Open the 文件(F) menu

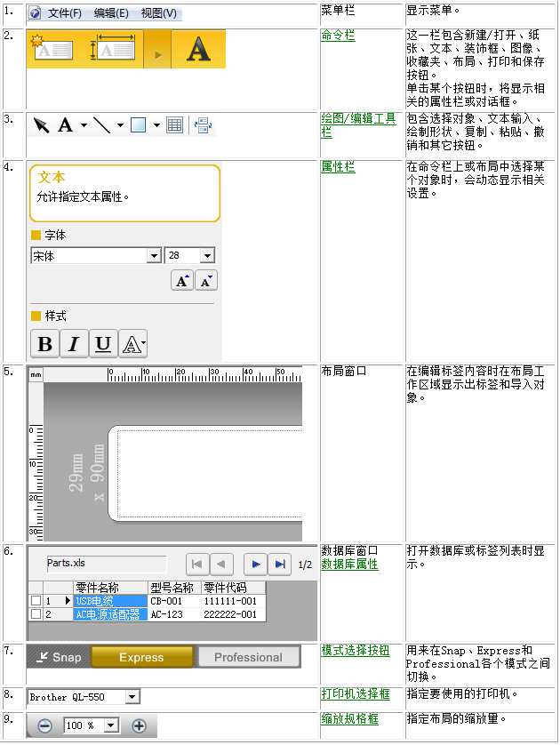(x=64, y=13)
